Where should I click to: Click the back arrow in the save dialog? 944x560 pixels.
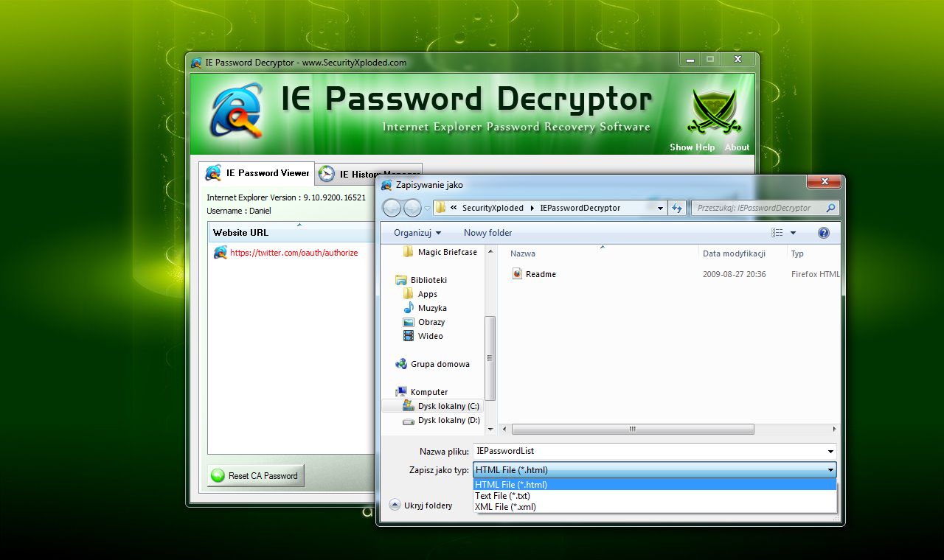coord(392,208)
